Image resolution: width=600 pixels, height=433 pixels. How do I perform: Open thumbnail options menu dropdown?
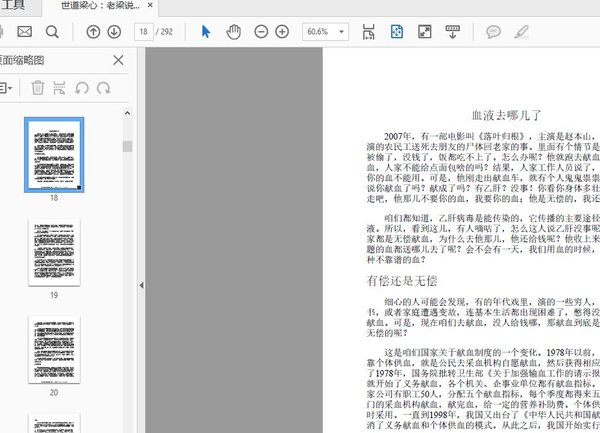6,88
